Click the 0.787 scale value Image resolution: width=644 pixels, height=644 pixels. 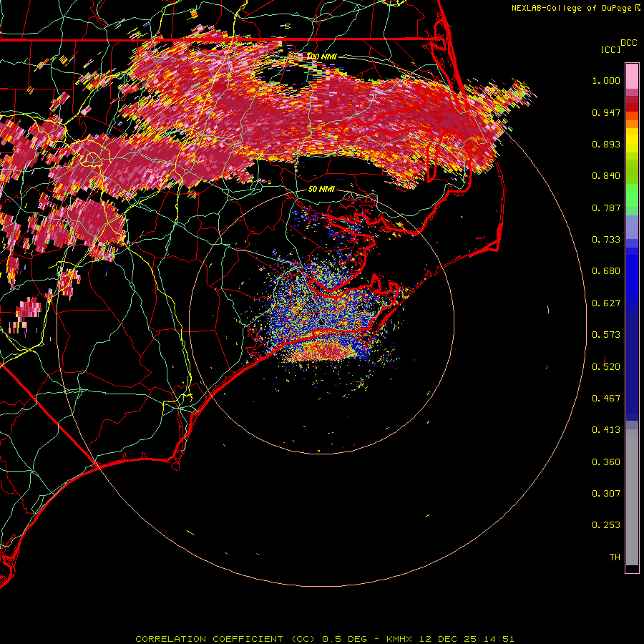point(606,208)
